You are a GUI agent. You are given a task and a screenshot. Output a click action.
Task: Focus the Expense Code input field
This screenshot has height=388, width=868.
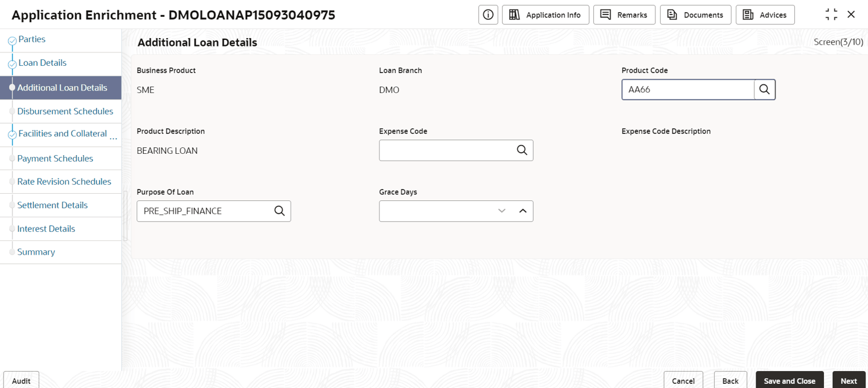(x=446, y=150)
